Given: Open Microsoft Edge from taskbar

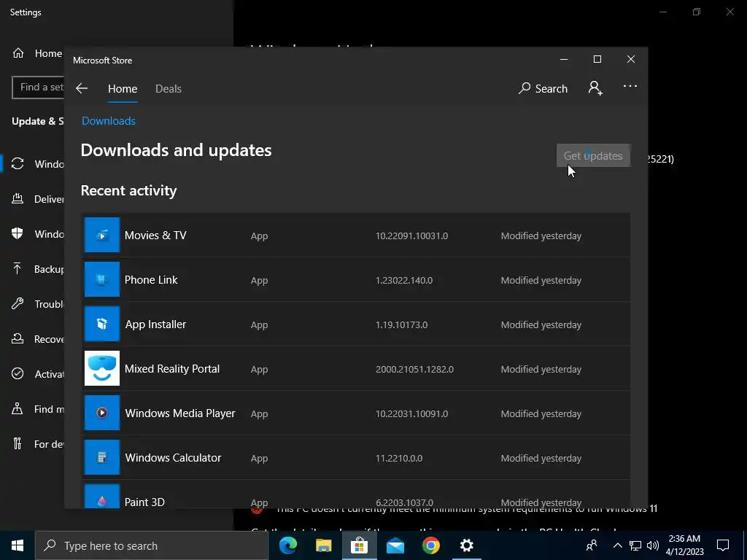Looking at the screenshot, I should click(x=287, y=545).
